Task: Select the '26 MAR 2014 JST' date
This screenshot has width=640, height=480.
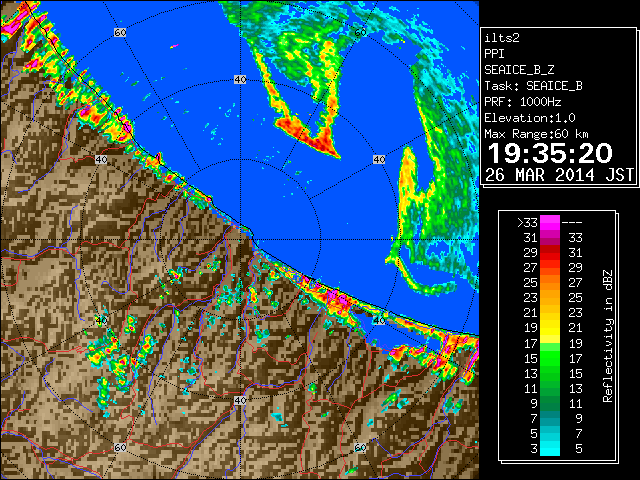Action: pyautogui.click(x=559, y=175)
